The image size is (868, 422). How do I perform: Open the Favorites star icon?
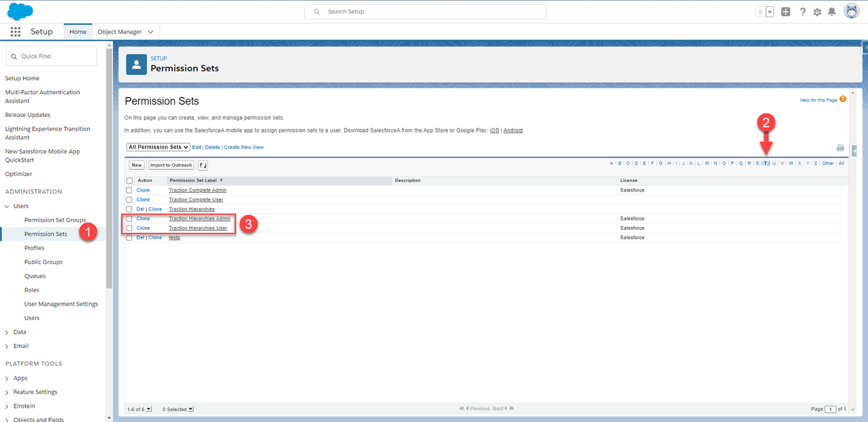pos(760,12)
